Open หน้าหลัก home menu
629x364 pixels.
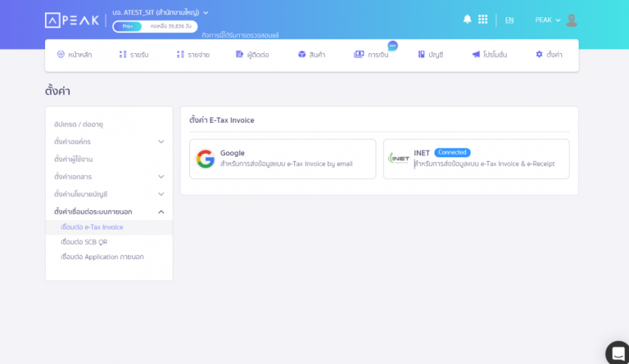pos(73,55)
